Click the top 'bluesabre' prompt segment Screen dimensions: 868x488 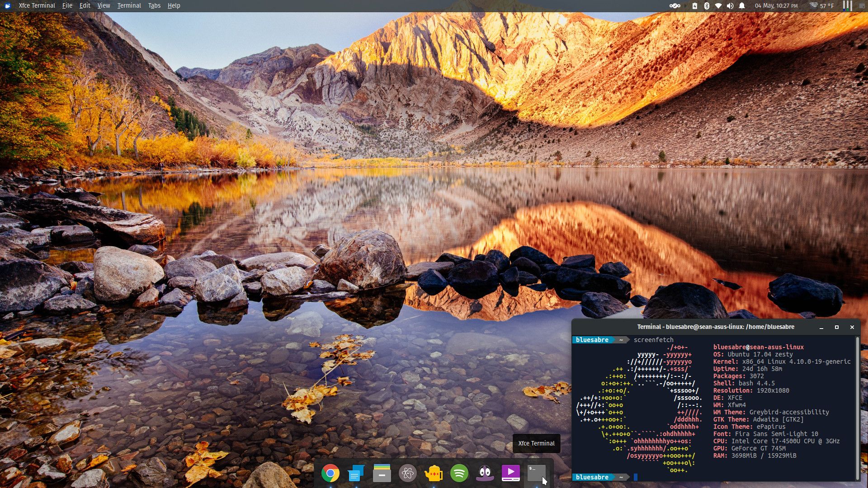tap(592, 340)
